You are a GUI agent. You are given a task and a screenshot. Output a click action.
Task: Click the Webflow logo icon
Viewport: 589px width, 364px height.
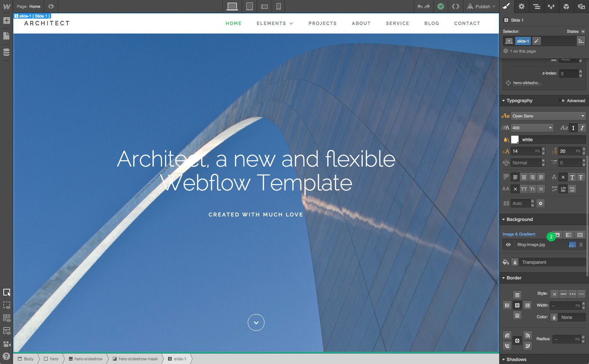pyautogui.click(x=7, y=6)
